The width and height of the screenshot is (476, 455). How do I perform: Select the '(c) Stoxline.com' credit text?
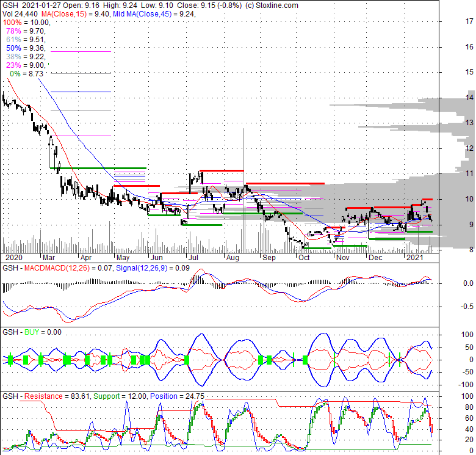(x=272, y=5)
